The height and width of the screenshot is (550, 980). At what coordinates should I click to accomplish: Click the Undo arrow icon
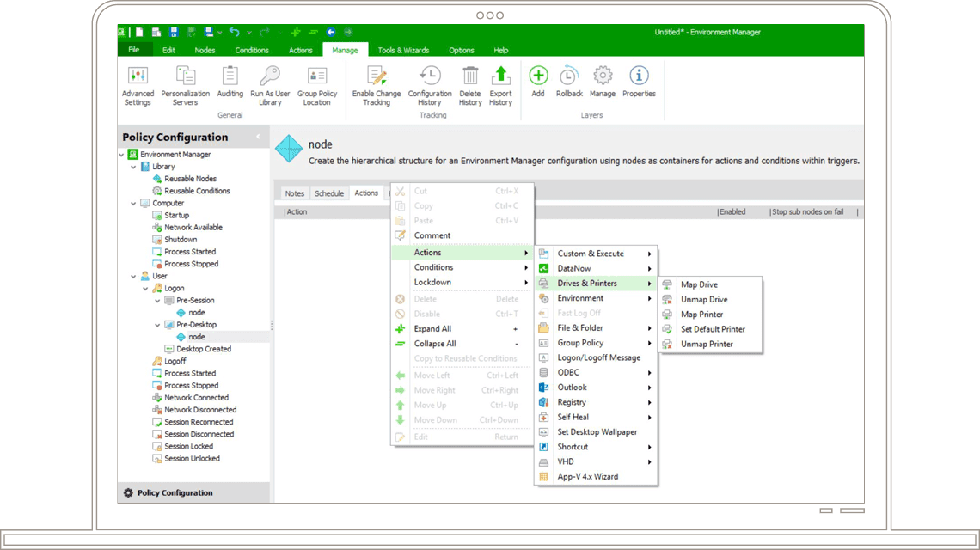pyautogui.click(x=235, y=32)
